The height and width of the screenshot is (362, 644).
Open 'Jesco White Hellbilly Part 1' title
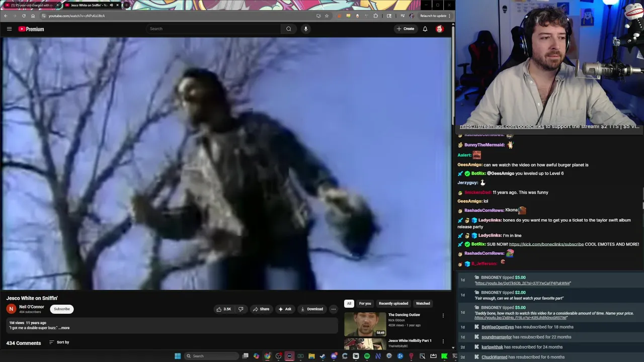click(x=410, y=340)
